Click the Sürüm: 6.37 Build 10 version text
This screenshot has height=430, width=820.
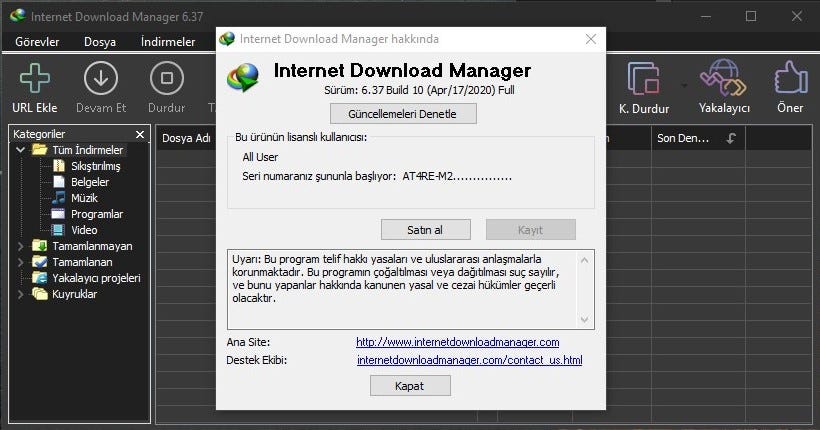pyautogui.click(x=419, y=90)
